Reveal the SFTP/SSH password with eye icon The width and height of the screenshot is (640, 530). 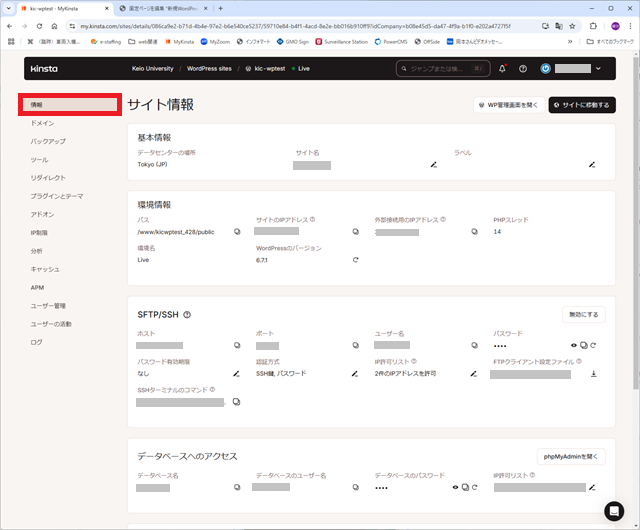click(573, 345)
